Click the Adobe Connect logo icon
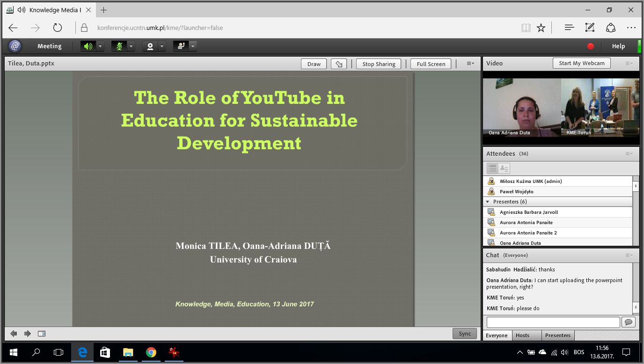The height and width of the screenshot is (364, 644). (15, 46)
